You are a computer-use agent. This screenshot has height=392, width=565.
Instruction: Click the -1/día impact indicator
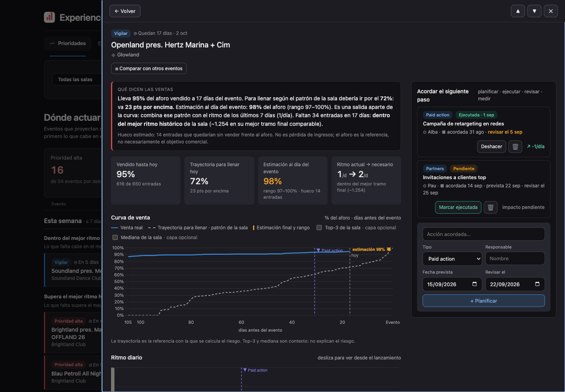[x=536, y=147]
